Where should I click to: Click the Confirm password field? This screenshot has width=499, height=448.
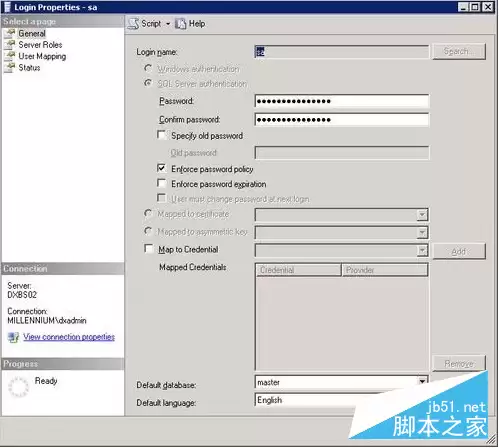[342, 119]
